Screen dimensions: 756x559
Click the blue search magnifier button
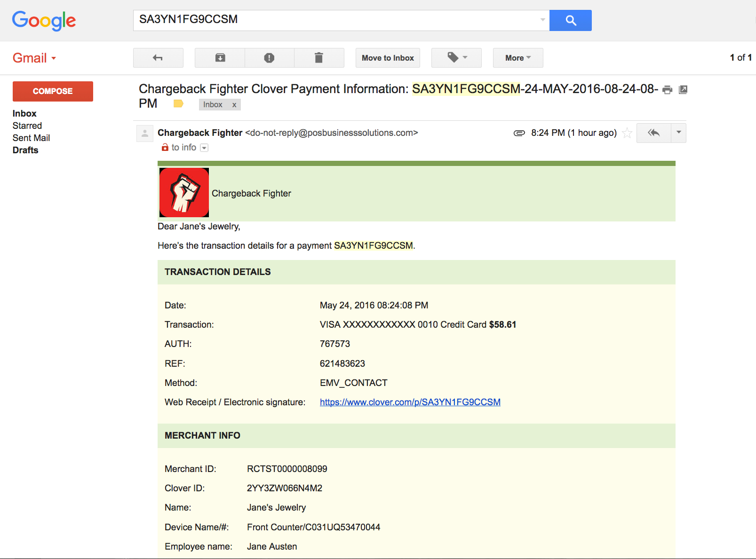(570, 20)
